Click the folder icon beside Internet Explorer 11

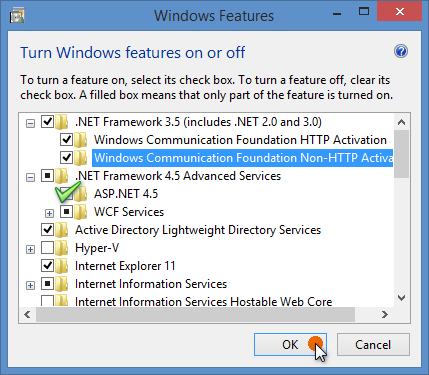coord(62,266)
